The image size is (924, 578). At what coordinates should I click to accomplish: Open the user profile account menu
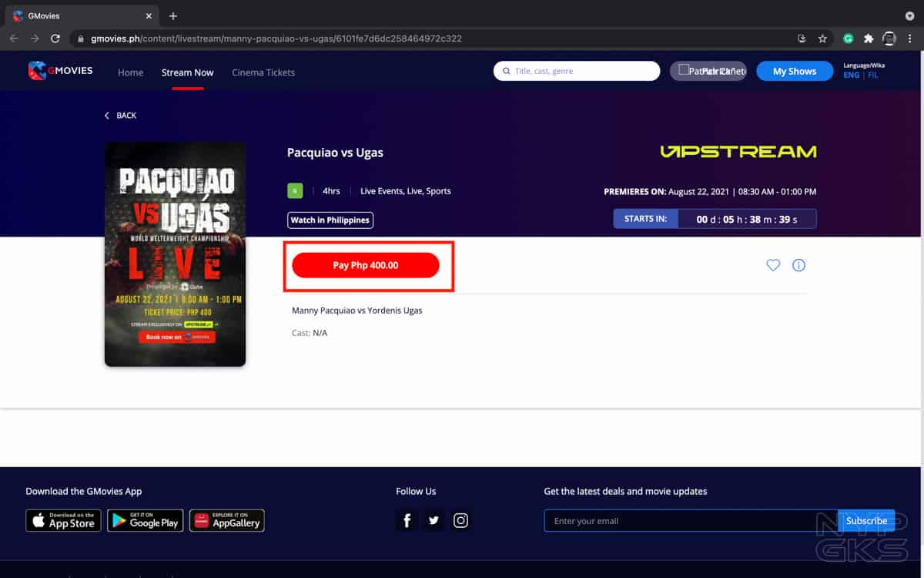click(x=708, y=71)
